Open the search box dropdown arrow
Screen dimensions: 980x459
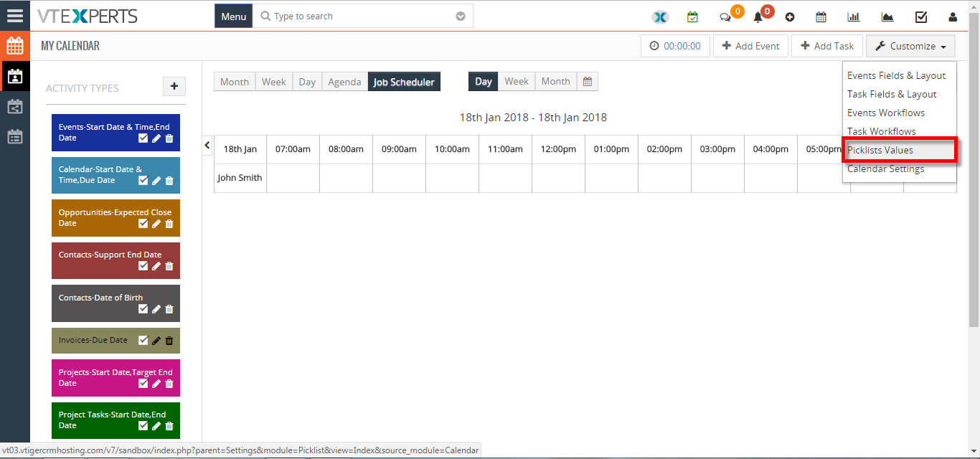coord(461,16)
